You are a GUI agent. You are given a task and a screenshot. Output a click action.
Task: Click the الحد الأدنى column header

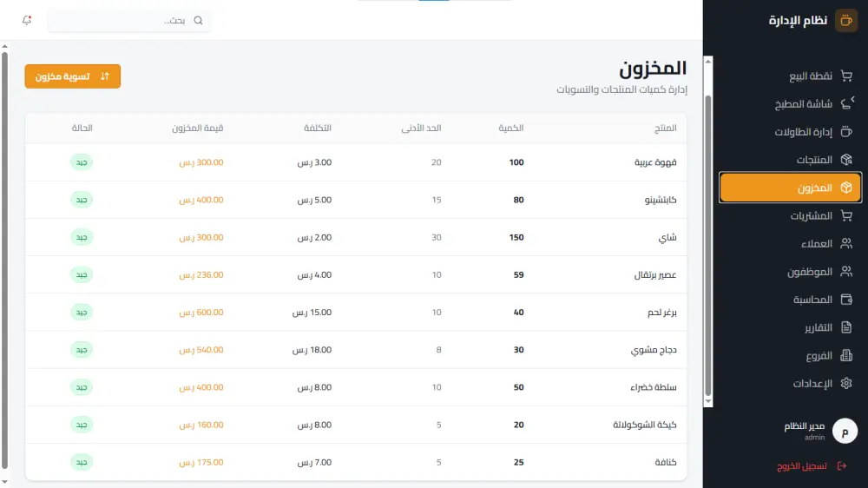[x=421, y=128]
